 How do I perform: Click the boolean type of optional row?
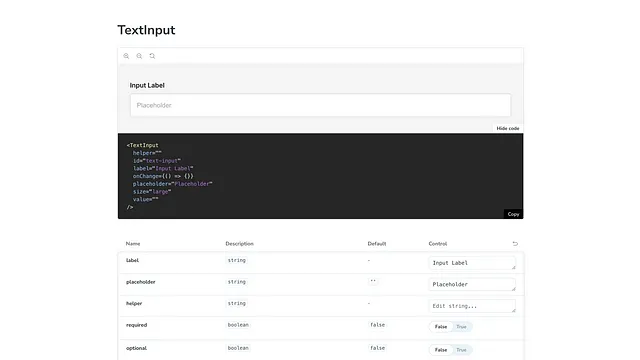[238, 348]
